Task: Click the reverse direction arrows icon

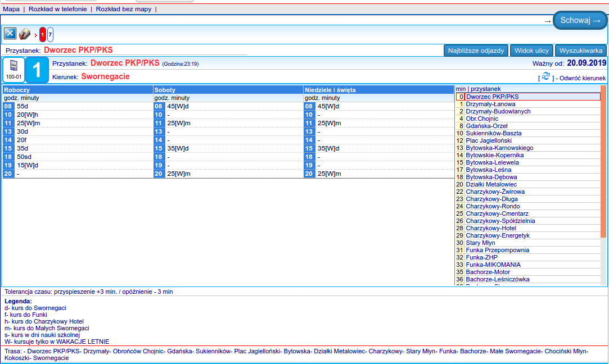Action: [x=545, y=77]
